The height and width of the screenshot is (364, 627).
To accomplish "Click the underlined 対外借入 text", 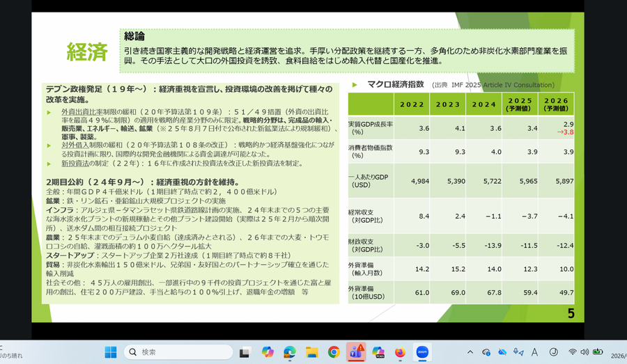I will click(75, 145).
